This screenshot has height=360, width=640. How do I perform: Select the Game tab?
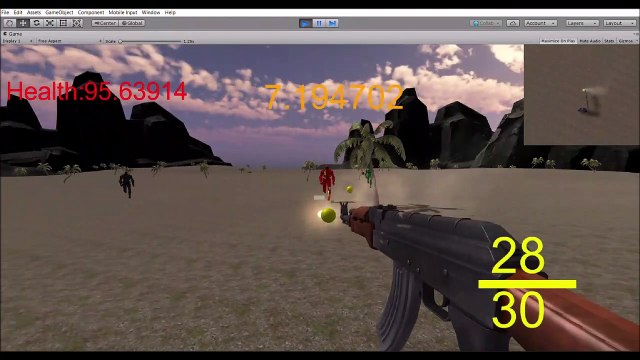13,34
